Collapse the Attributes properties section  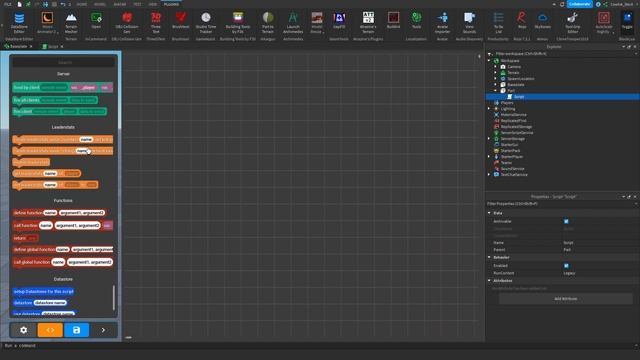(x=489, y=281)
